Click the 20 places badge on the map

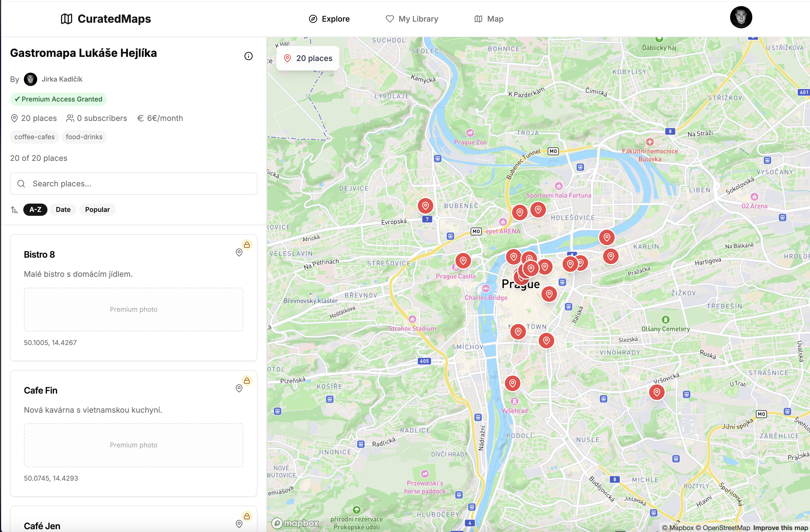point(308,58)
